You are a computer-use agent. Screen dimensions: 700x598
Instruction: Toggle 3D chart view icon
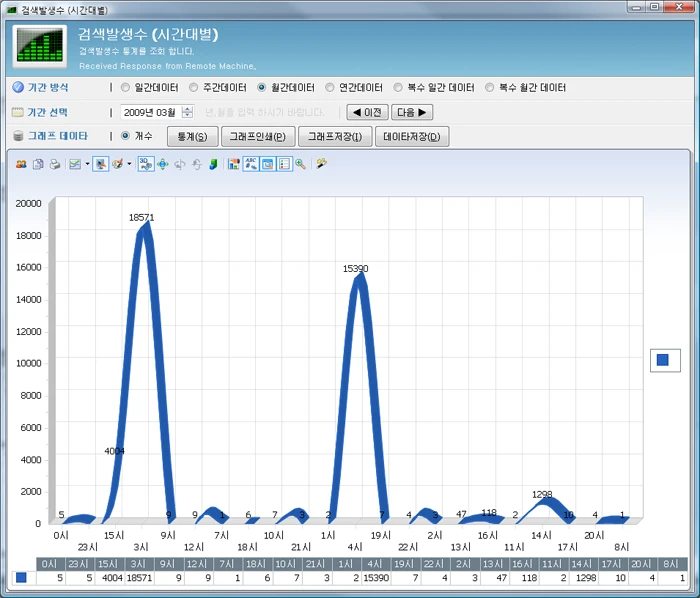[x=146, y=164]
